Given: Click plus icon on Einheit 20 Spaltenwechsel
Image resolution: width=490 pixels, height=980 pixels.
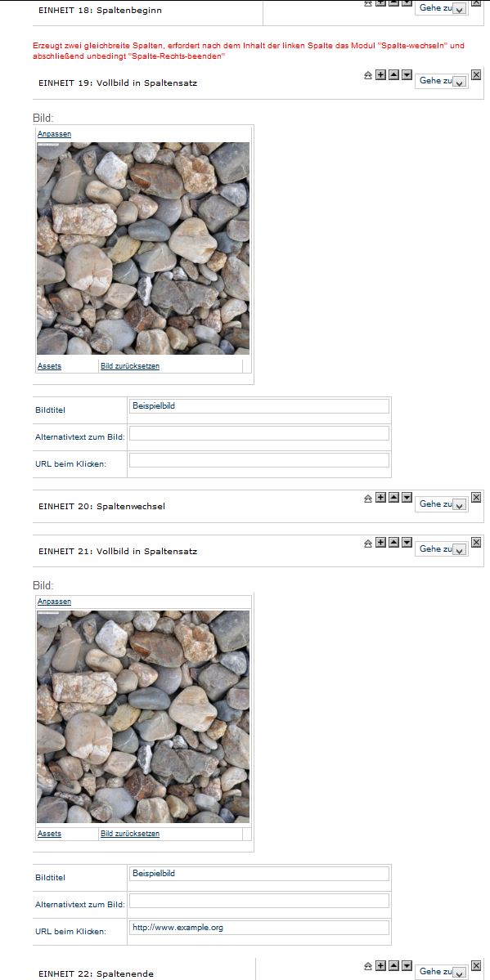Looking at the screenshot, I should click(380, 498).
